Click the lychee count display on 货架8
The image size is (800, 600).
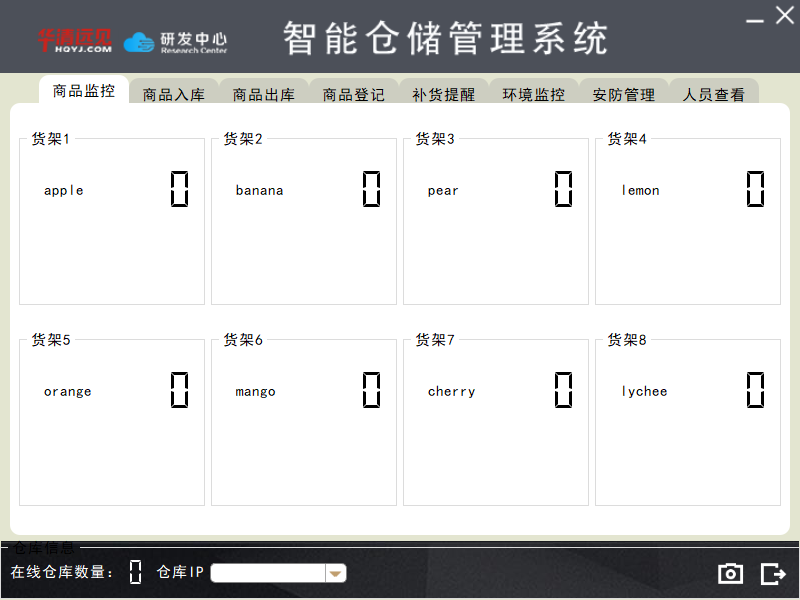pyautogui.click(x=756, y=390)
